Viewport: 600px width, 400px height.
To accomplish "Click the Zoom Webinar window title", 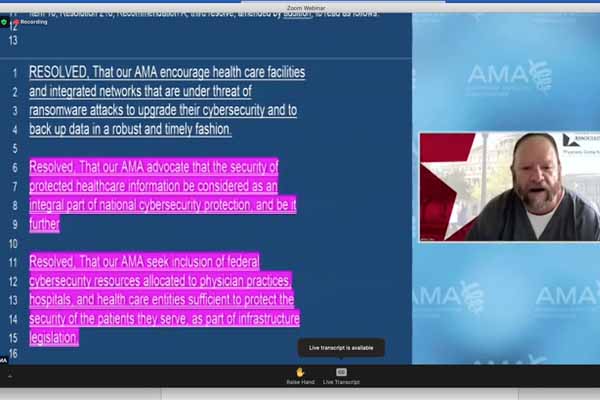I will click(x=300, y=6).
